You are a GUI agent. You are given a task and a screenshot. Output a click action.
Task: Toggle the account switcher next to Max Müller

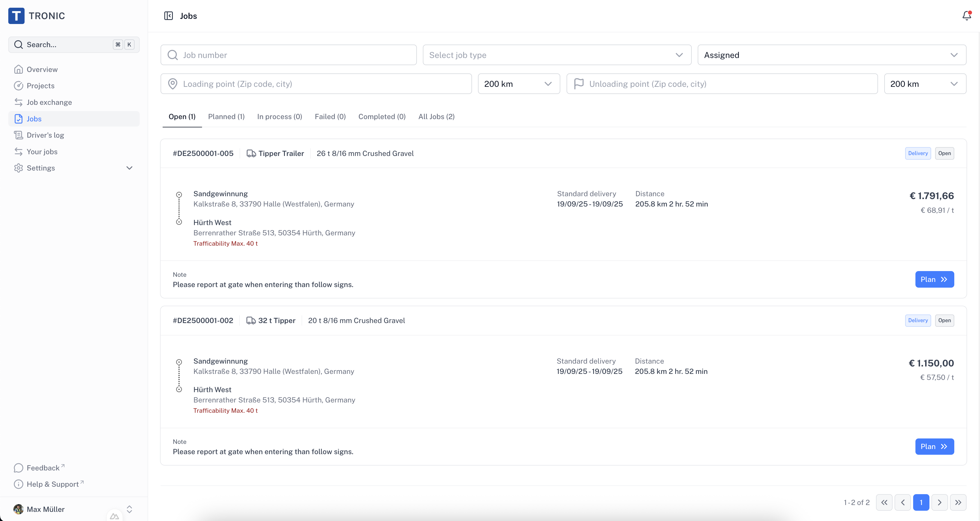129,509
